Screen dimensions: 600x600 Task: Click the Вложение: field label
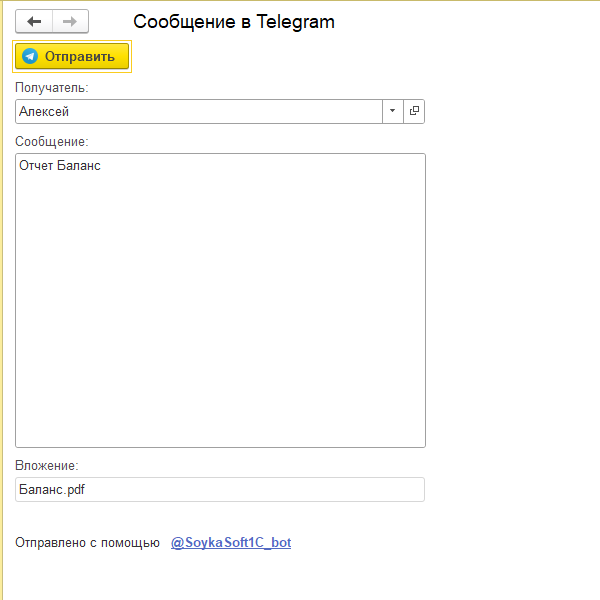(46, 465)
